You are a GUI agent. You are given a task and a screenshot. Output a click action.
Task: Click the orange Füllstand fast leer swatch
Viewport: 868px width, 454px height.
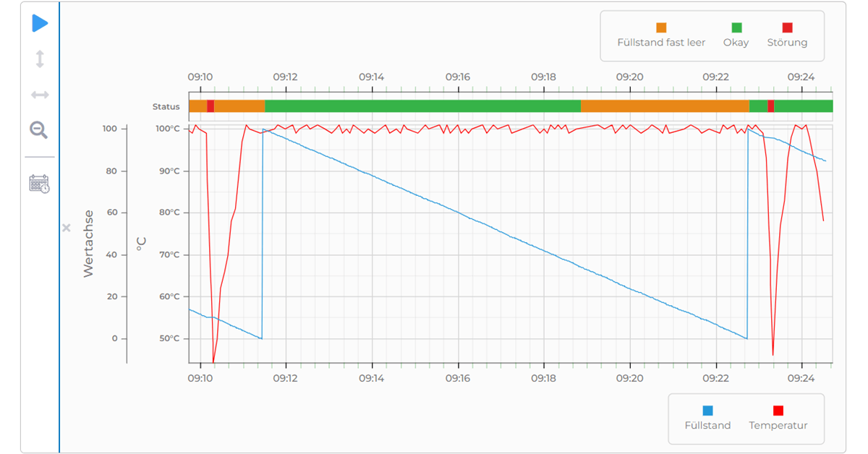click(661, 27)
